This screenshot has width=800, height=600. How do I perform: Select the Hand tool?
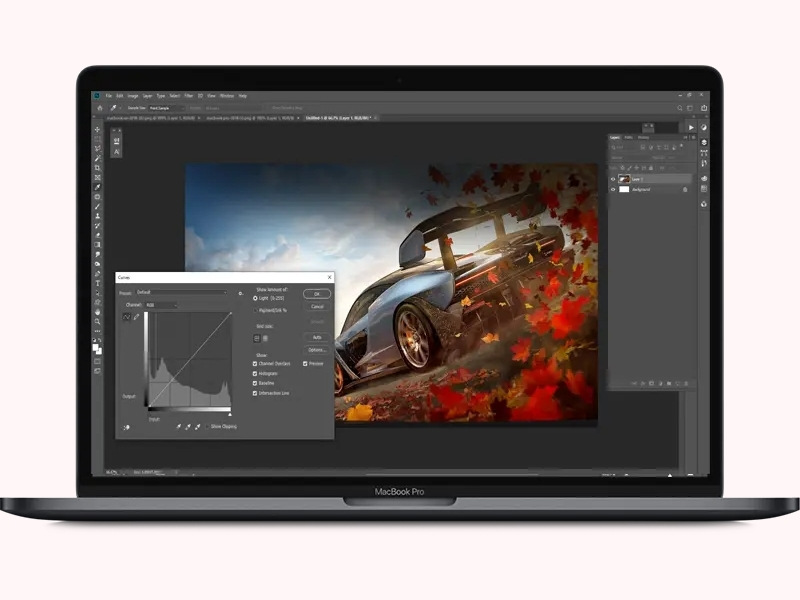97,312
